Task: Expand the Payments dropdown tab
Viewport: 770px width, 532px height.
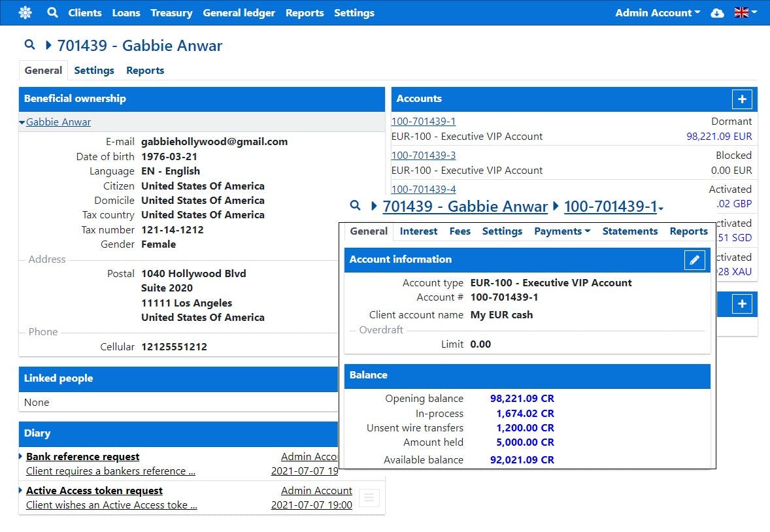Action: [562, 231]
